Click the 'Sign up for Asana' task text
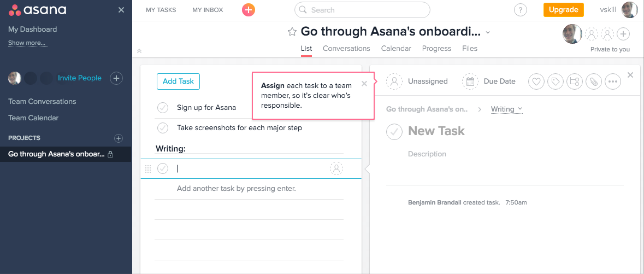Screen dimensions: 644x274 [x=206, y=108]
